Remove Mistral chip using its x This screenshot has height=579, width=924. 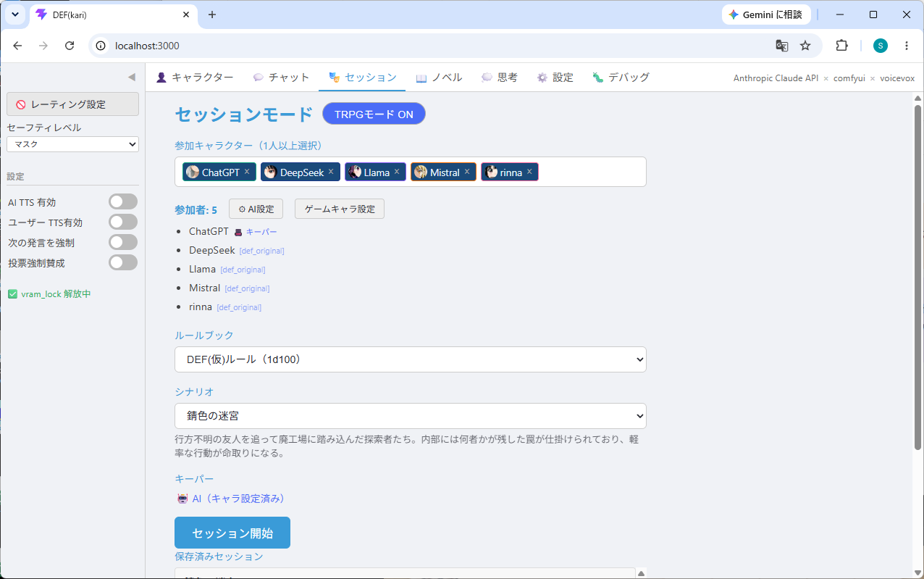coord(467,172)
